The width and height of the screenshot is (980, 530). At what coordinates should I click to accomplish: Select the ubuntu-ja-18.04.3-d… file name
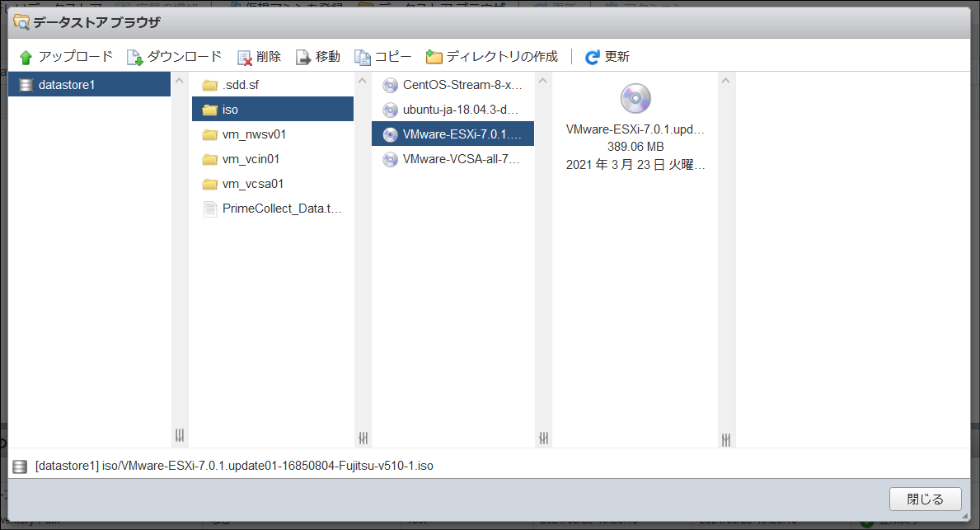[x=461, y=110]
